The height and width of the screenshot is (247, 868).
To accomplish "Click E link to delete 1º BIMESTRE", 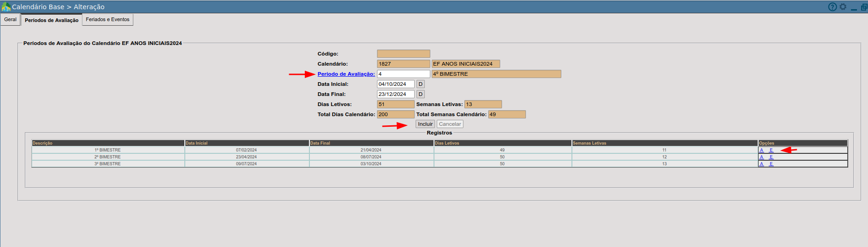I will [x=771, y=150].
